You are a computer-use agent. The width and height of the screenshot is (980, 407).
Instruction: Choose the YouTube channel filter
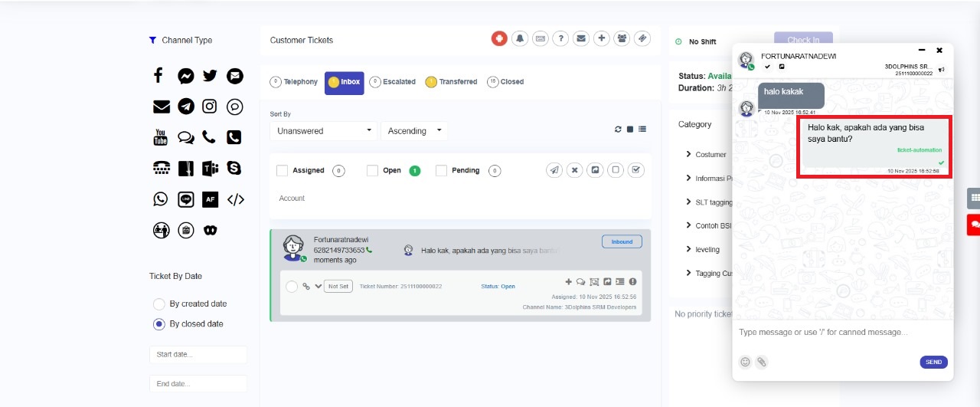click(160, 137)
